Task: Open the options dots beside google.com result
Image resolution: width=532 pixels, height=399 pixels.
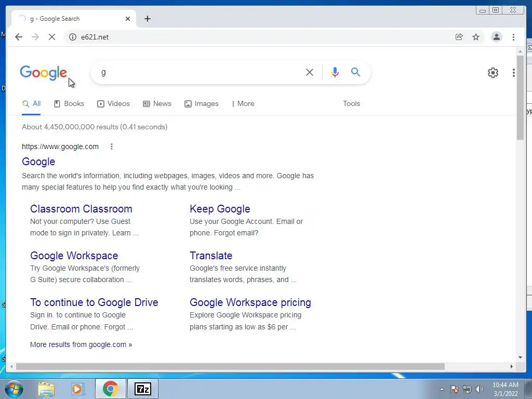Action: tap(112, 147)
